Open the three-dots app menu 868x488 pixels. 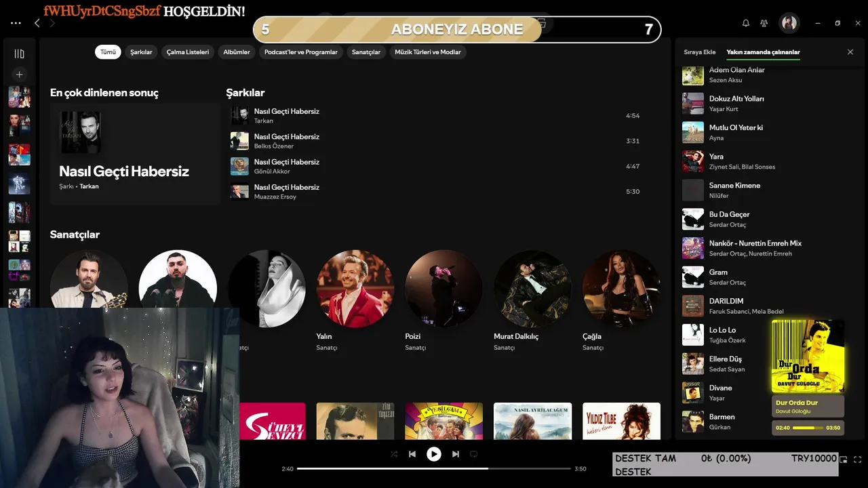pos(16,23)
